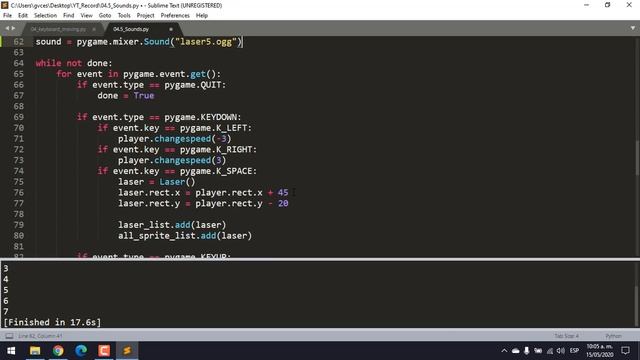Viewport: 640px width, 360px height.
Task: Open the Windows Start menu
Action: (11, 351)
